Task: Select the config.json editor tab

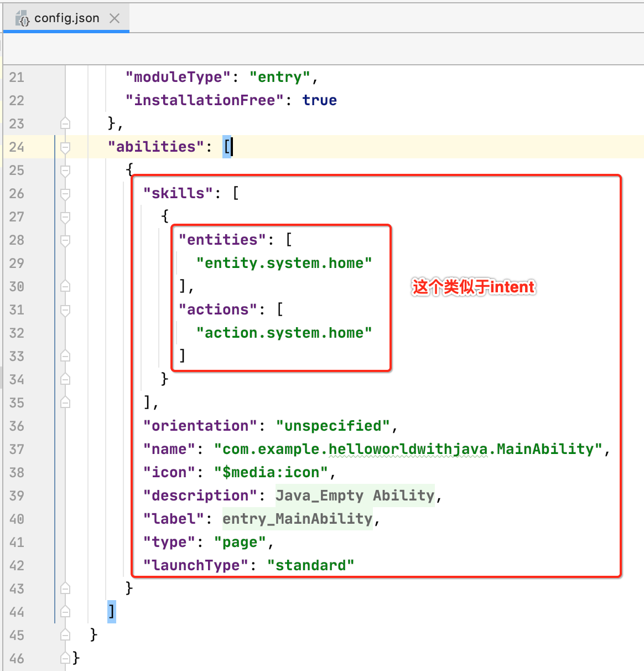Action: point(66,18)
